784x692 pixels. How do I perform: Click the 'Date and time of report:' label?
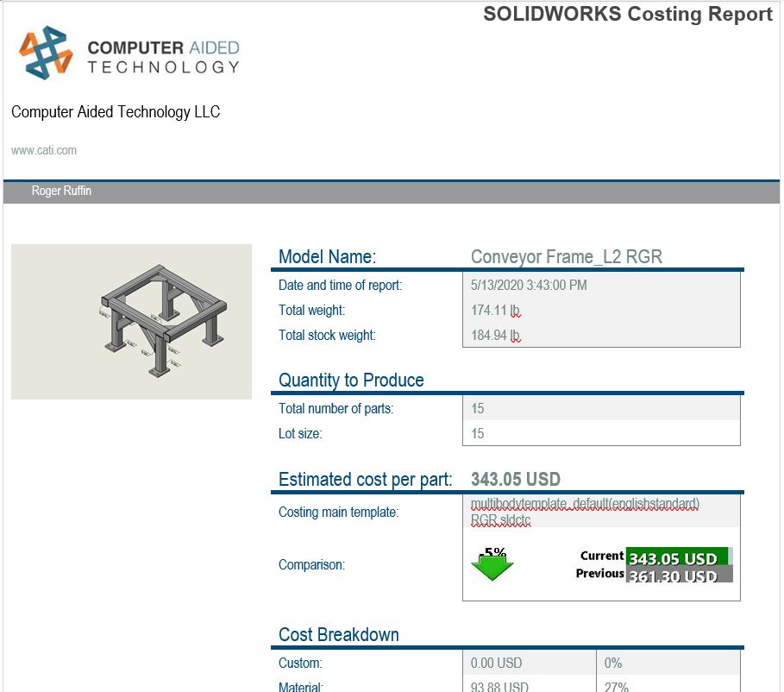tap(340, 286)
